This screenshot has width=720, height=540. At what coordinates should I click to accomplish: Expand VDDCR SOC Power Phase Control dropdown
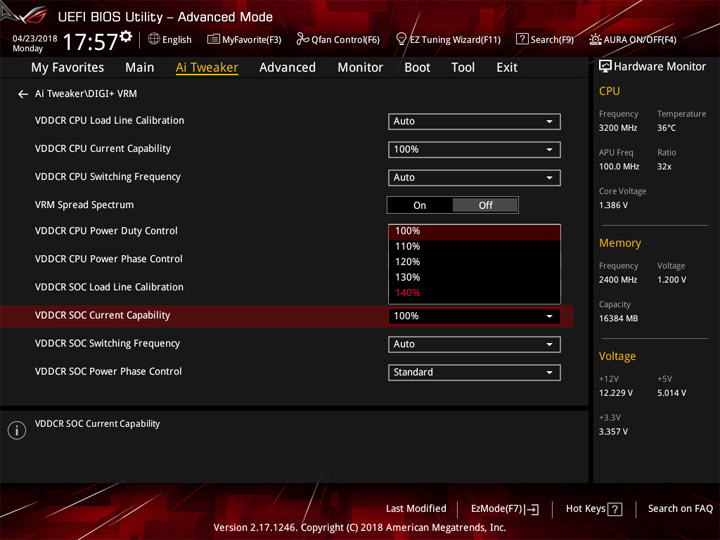click(474, 372)
